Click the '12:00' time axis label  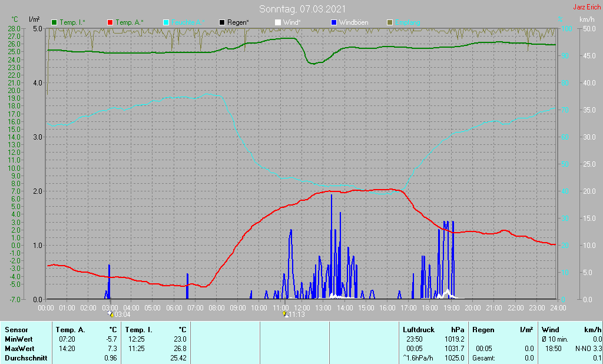302,308
